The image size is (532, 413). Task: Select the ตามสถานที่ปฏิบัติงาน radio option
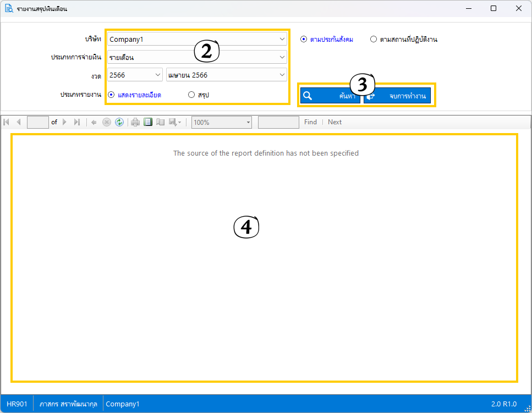[374, 39]
